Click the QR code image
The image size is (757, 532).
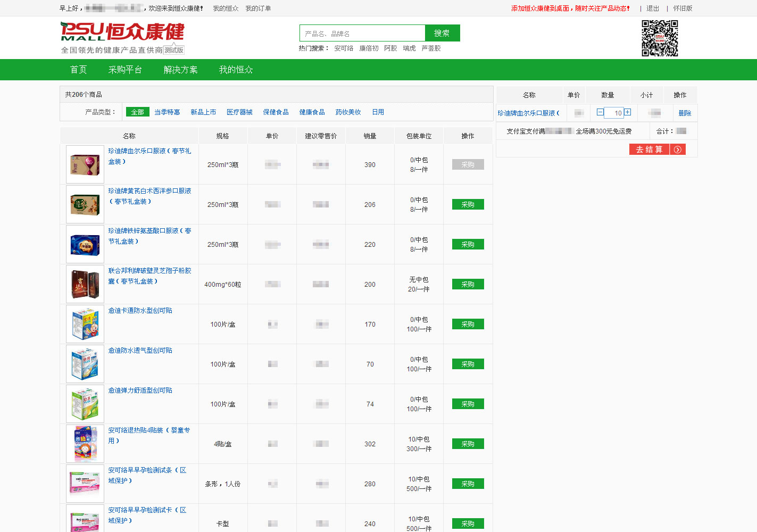660,38
